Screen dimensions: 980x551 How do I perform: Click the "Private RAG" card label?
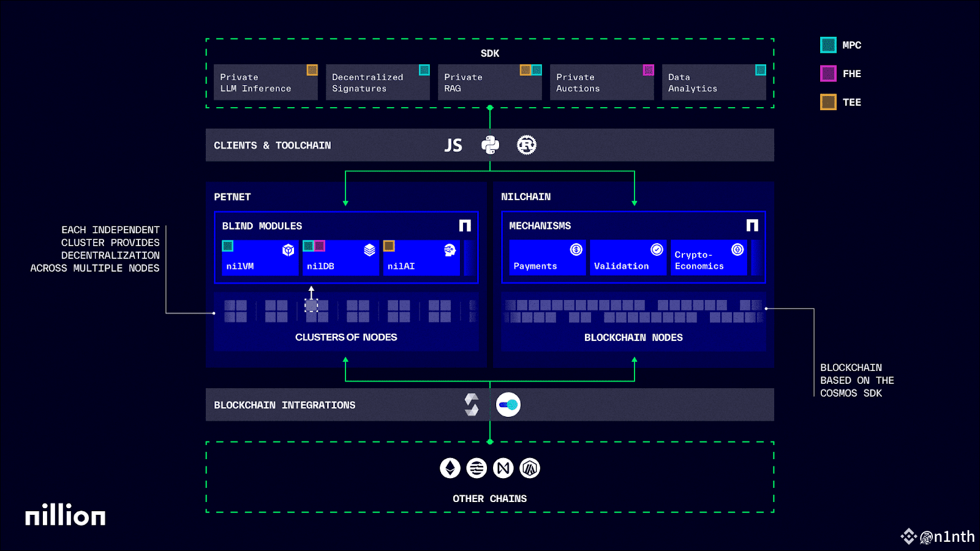(x=463, y=83)
